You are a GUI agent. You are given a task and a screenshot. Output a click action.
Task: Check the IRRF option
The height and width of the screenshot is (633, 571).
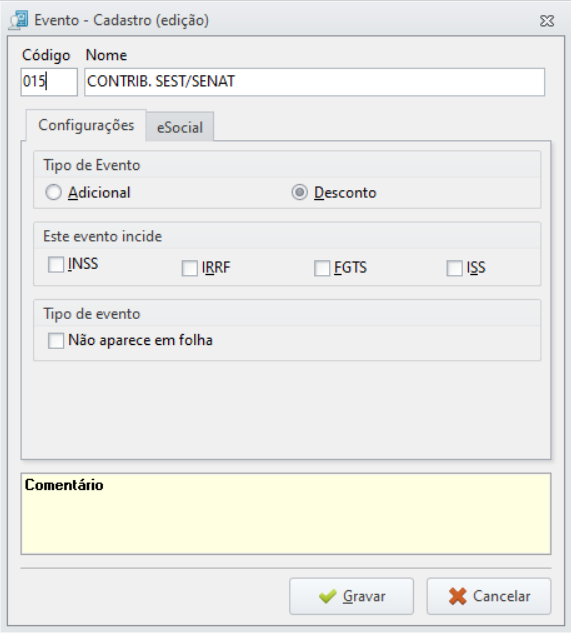(190, 268)
